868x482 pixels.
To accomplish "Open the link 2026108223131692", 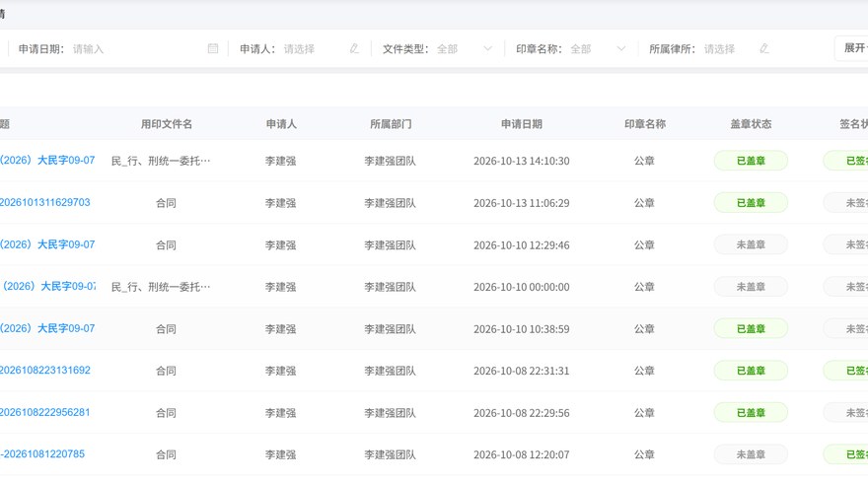I will click(x=44, y=371).
